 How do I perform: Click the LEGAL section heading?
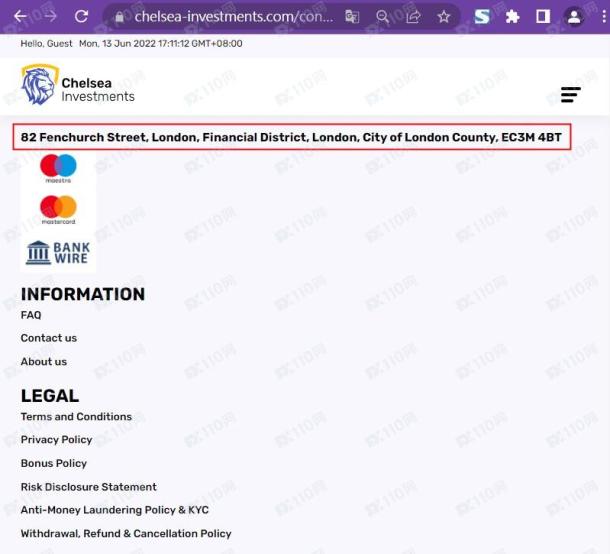click(x=50, y=396)
